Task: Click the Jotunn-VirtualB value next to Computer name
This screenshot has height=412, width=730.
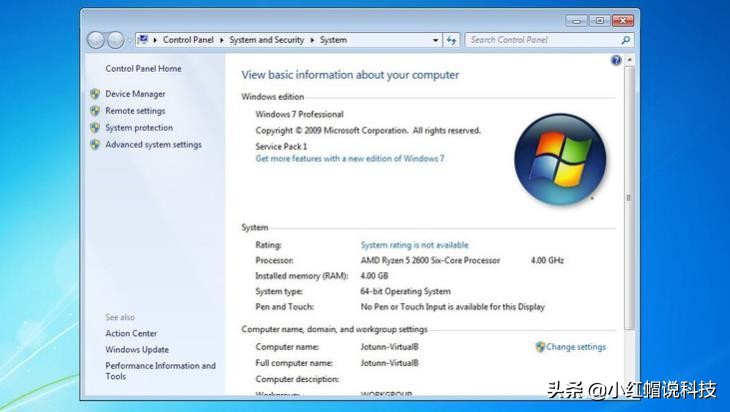Action: point(389,347)
